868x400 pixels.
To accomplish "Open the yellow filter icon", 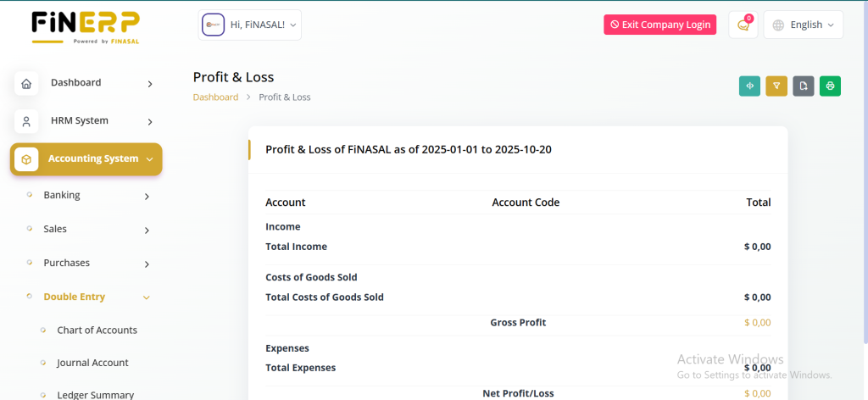I will point(776,86).
